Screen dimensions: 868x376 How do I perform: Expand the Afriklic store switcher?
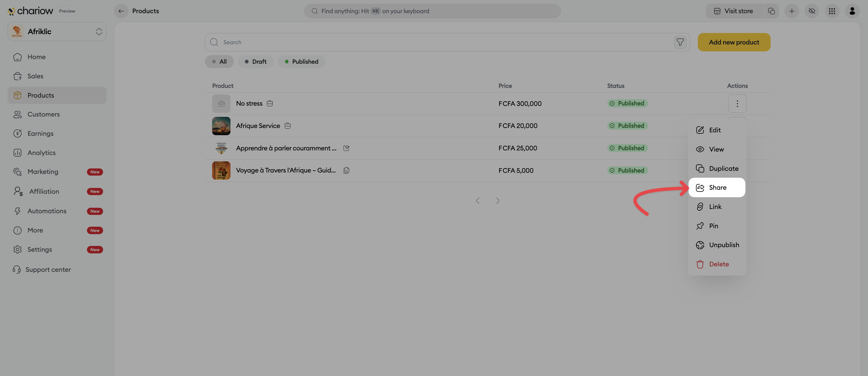pos(57,32)
